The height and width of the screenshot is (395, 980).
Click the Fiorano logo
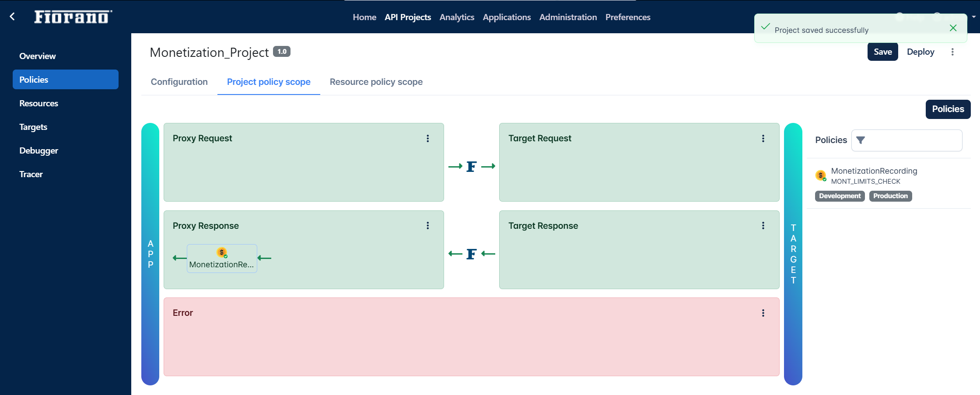[x=73, y=17]
